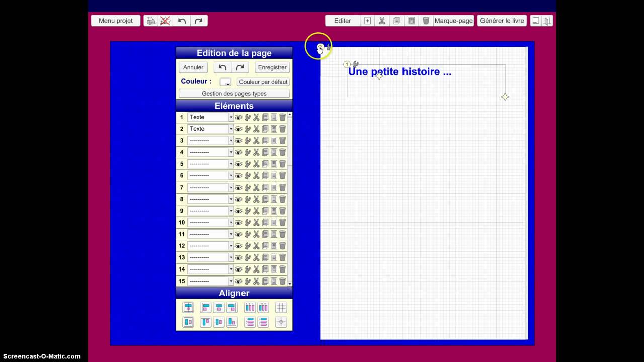Delete the page with the top toolbar trash
Screen dimensions: 644x362
click(x=426, y=21)
